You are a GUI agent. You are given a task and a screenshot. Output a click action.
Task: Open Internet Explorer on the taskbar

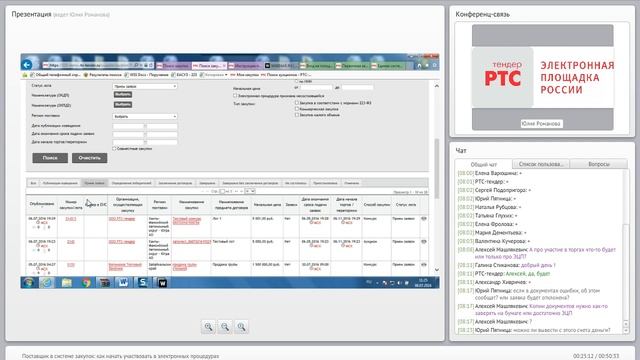47,282
